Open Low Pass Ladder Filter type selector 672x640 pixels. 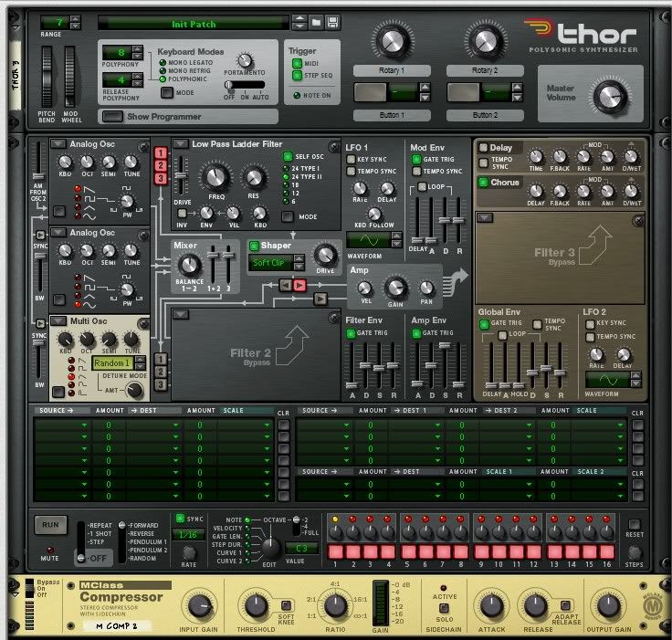(181, 143)
